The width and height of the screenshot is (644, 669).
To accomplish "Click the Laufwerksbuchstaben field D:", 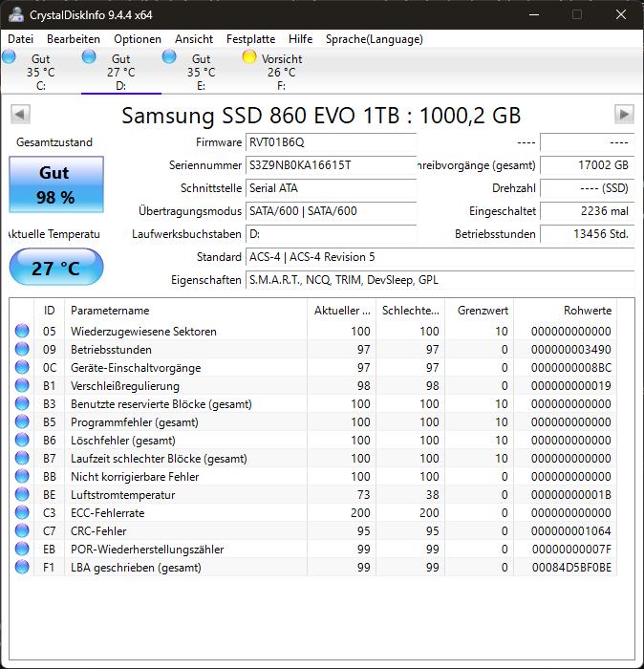I will tap(331, 234).
